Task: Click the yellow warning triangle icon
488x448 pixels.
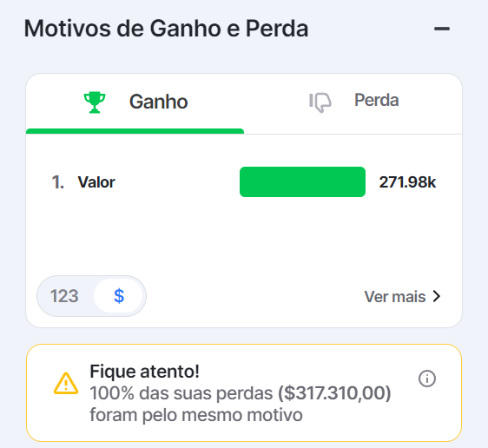Action: tap(66, 383)
